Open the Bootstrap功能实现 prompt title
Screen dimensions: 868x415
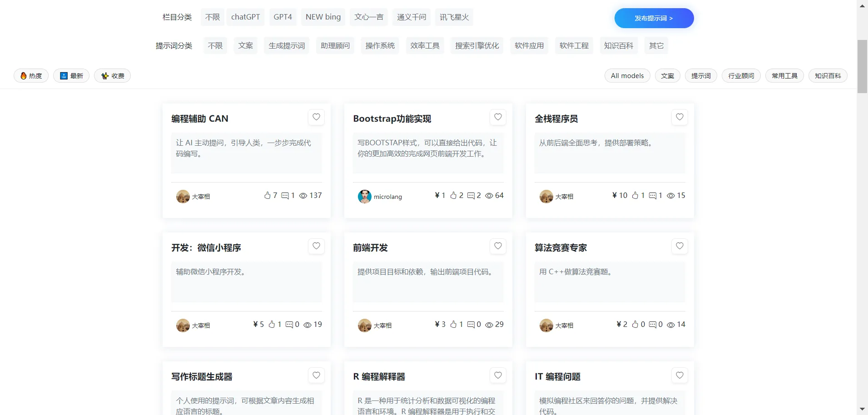pyautogui.click(x=392, y=119)
